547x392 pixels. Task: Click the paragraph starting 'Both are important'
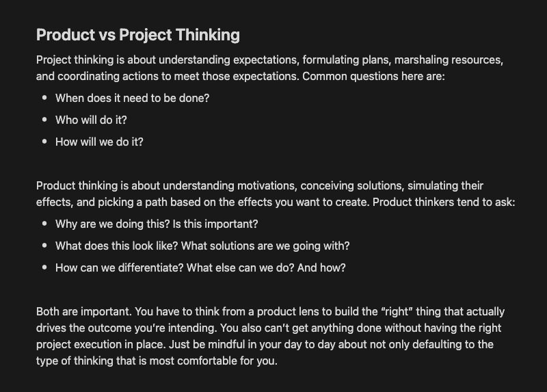pyautogui.click(x=270, y=336)
